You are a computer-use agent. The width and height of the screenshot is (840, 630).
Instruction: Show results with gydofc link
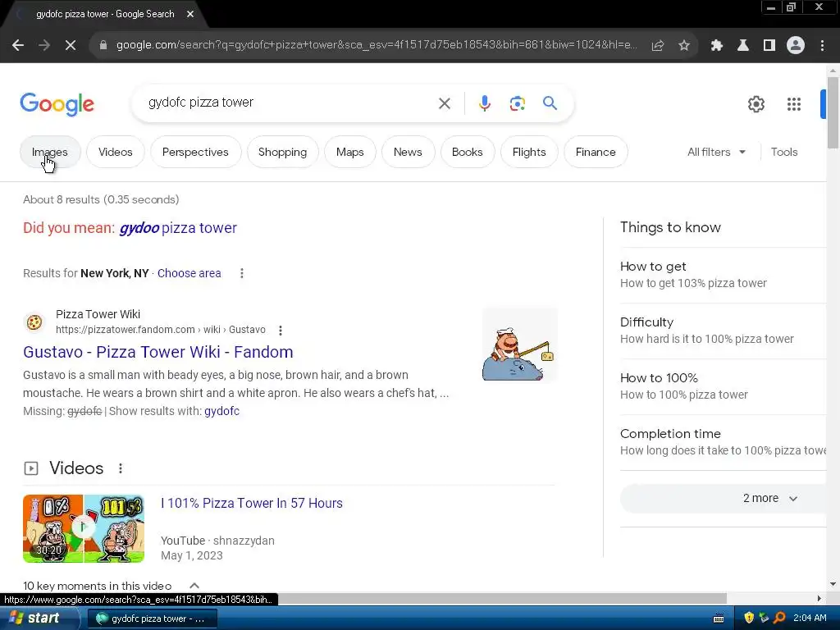click(221, 412)
